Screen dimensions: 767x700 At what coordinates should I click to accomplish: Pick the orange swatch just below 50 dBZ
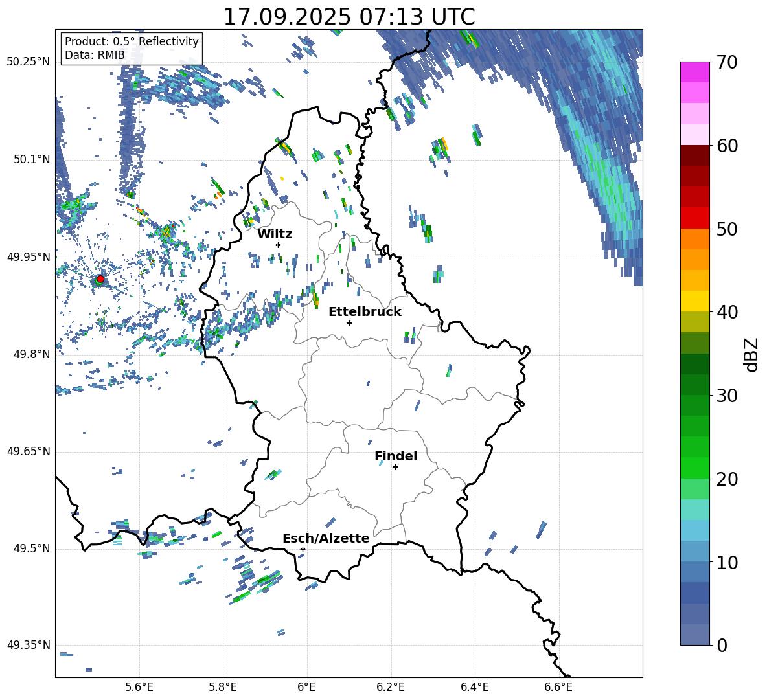695,239
